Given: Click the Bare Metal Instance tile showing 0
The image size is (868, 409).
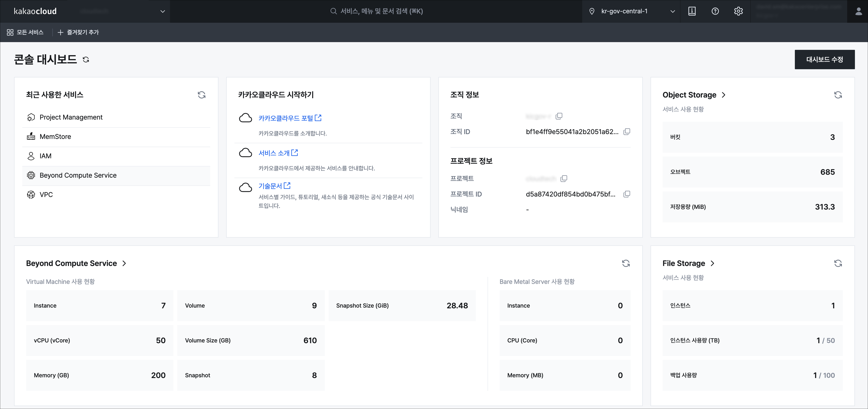Looking at the screenshot, I should pyautogui.click(x=565, y=306).
